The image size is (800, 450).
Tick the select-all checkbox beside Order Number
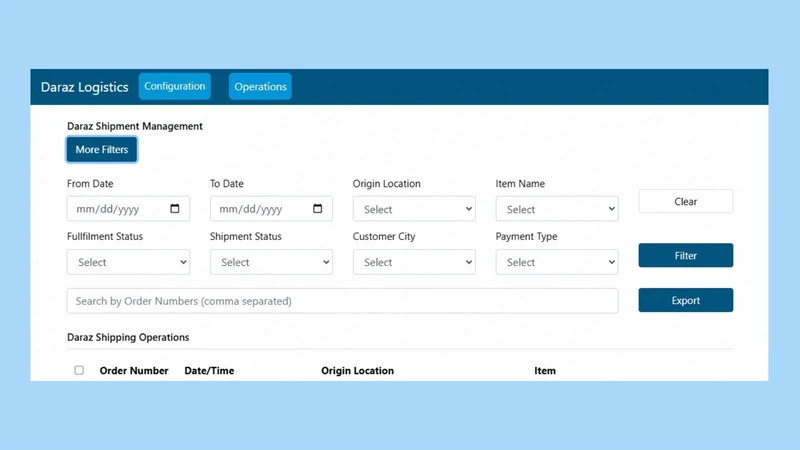79,370
